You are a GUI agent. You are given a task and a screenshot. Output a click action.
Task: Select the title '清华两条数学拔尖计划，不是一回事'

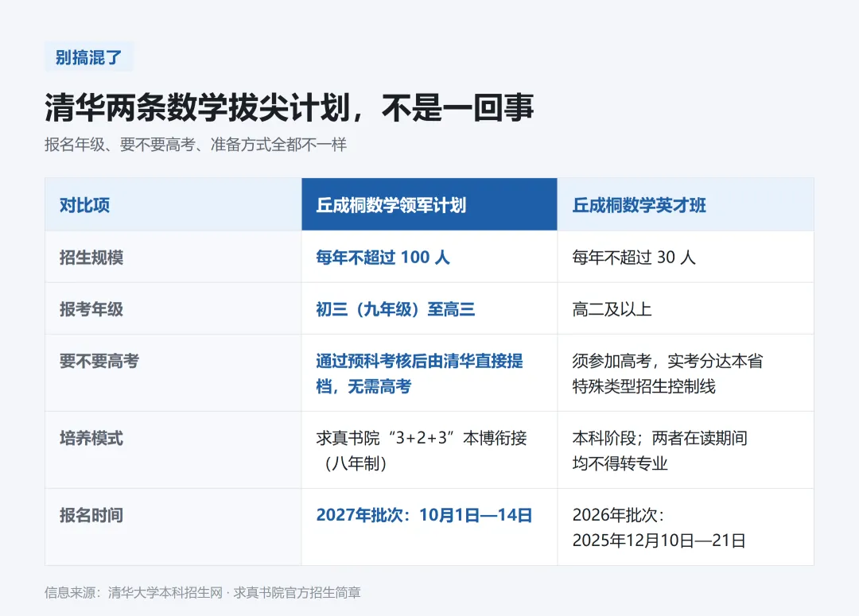(x=289, y=107)
